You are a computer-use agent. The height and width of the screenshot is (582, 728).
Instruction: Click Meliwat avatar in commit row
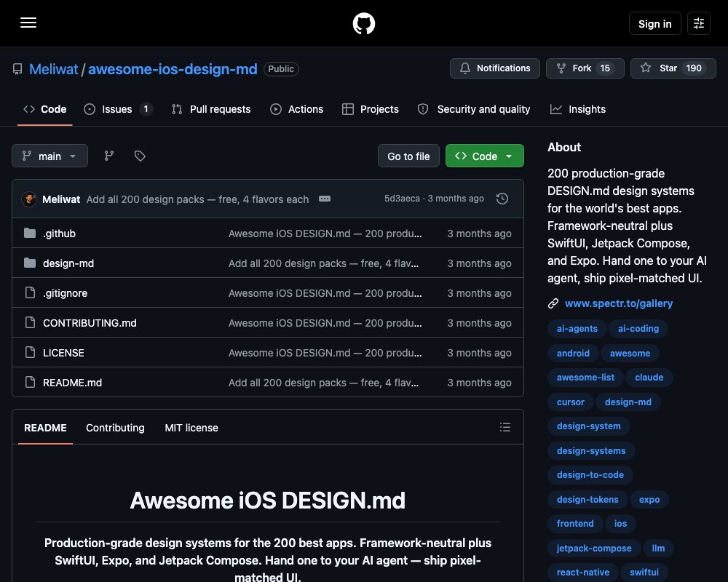tap(29, 199)
